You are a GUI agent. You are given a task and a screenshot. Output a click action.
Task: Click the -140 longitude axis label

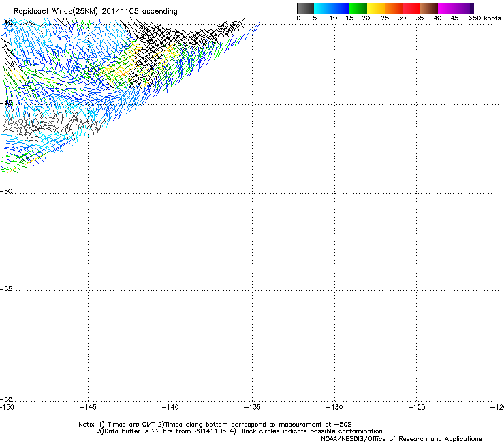(170, 407)
